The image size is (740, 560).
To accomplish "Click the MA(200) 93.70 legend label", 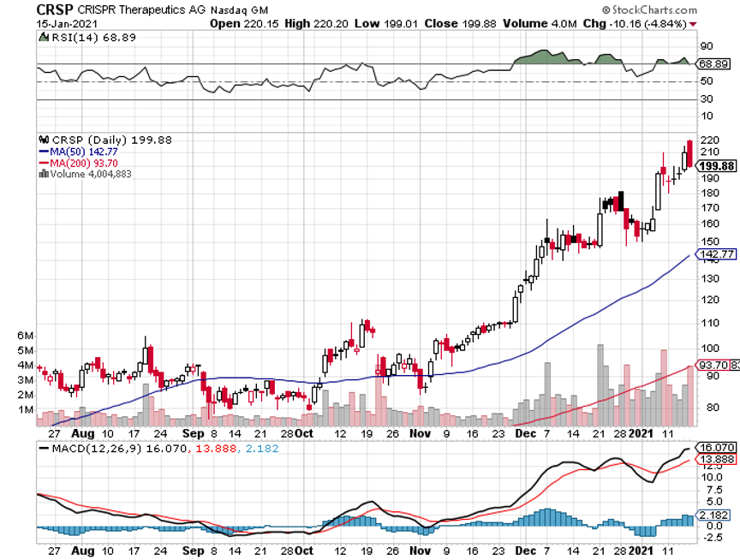I will point(84,164).
